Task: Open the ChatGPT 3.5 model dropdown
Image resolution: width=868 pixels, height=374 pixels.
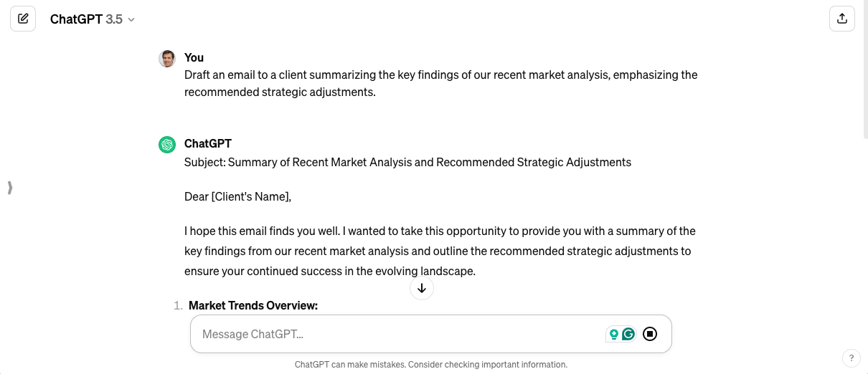Action: click(x=93, y=19)
